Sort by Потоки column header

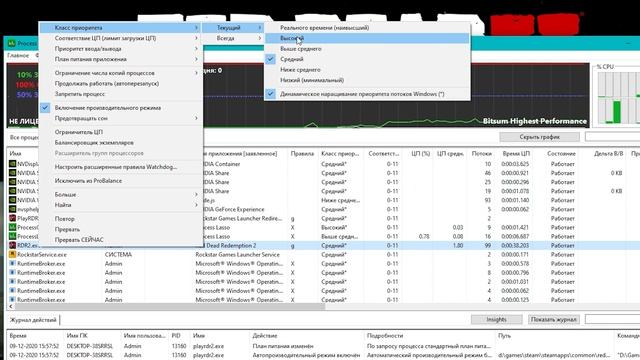point(481,154)
